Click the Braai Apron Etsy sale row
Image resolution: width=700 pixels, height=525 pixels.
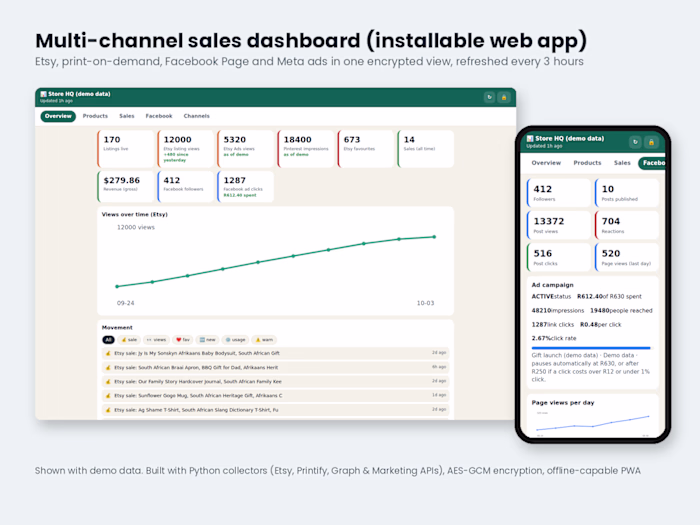pyautogui.click(x=275, y=367)
